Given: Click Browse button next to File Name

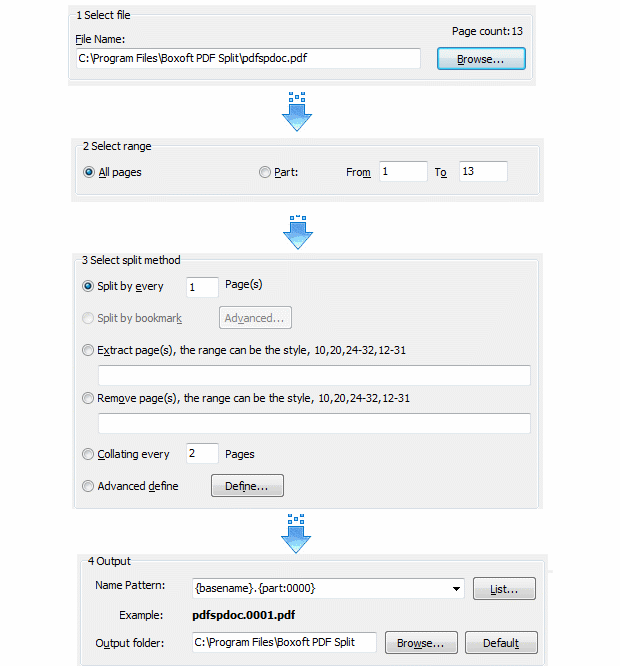Looking at the screenshot, I should click(x=481, y=59).
